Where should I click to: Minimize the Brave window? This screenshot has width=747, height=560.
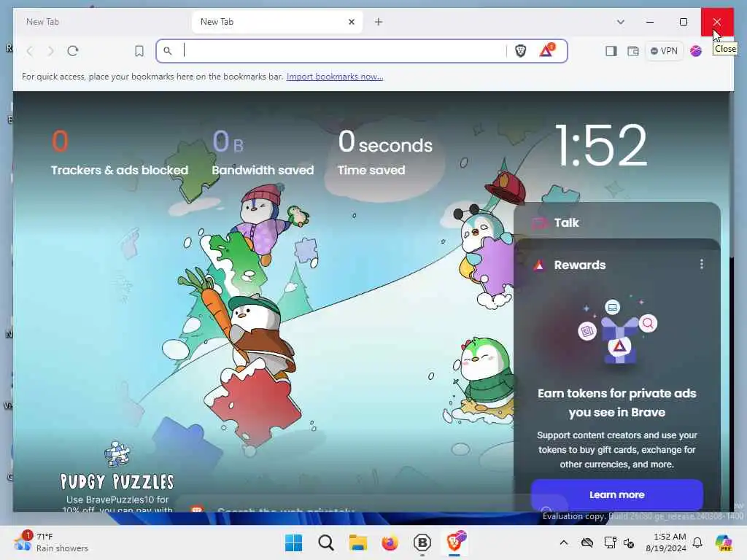coord(650,22)
